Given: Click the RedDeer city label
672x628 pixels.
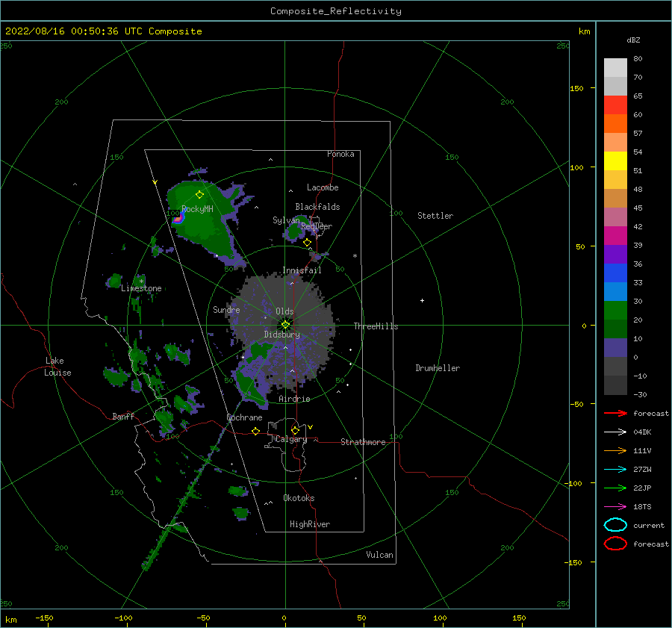Looking at the screenshot, I should (317, 226).
